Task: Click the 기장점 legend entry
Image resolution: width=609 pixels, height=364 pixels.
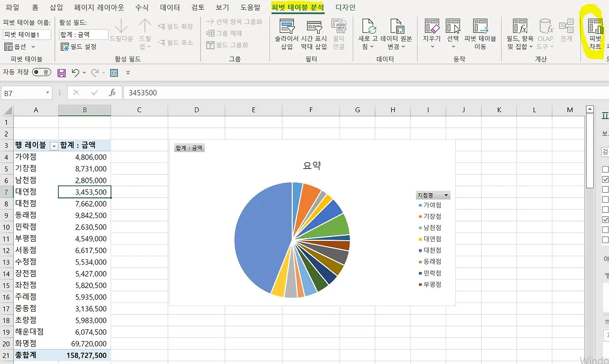Action: point(429,216)
